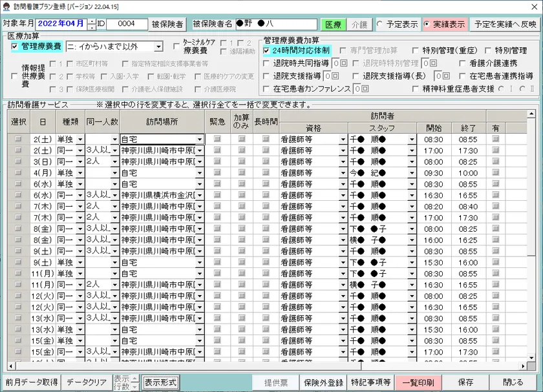The width and height of the screenshot is (543, 392).
Task: Expand 訪問場所 dropdown in the first row
Action: pyautogui.click(x=200, y=139)
